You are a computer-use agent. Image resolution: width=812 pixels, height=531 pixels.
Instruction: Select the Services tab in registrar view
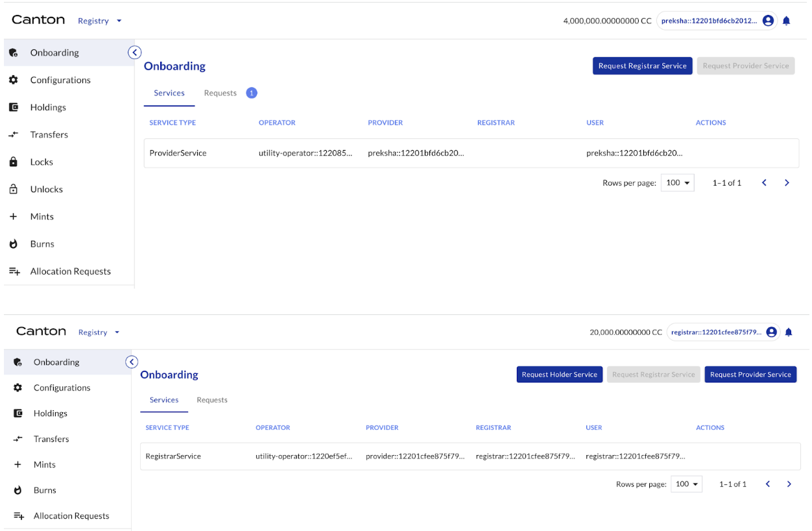[164, 400]
